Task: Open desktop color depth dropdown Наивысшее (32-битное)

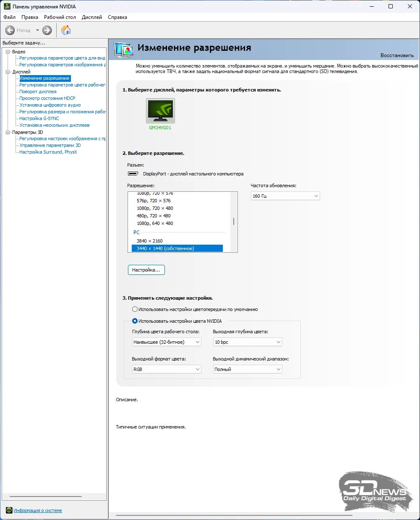Action: tap(167, 342)
